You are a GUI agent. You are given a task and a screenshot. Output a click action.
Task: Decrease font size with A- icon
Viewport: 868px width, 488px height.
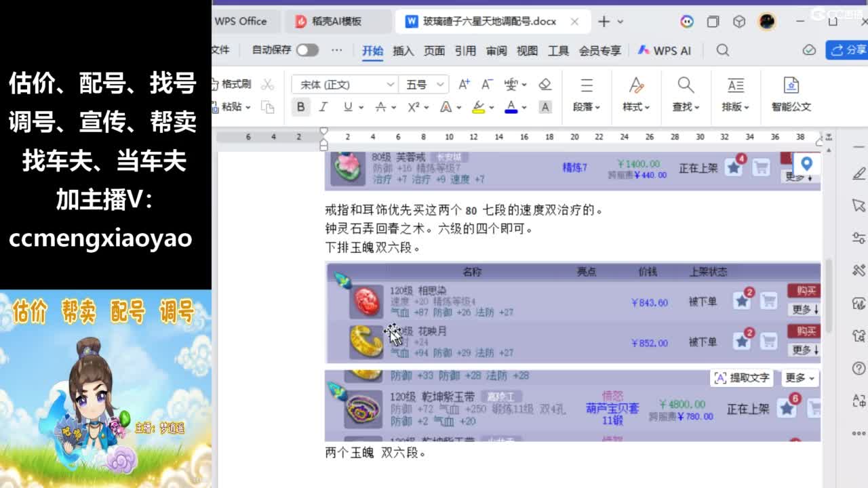click(x=487, y=84)
